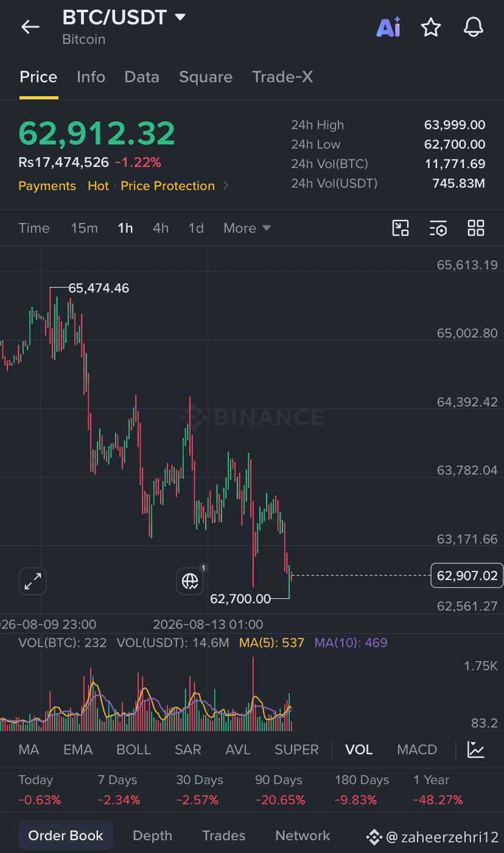Screen dimensions: 504x853
Task: Open the chart drawing tools icon
Action: [401, 228]
